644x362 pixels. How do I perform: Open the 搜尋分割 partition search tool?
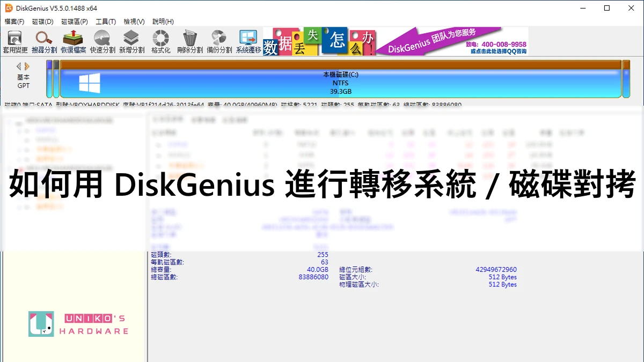(x=44, y=42)
